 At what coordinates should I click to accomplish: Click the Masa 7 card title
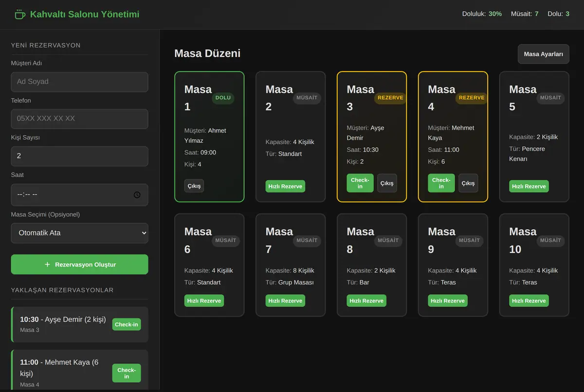[x=279, y=240]
